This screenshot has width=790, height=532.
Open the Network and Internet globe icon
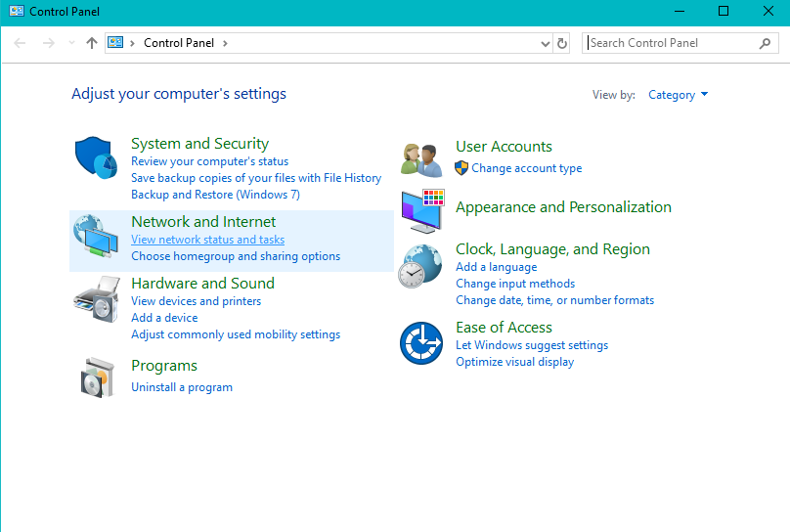coord(95,236)
